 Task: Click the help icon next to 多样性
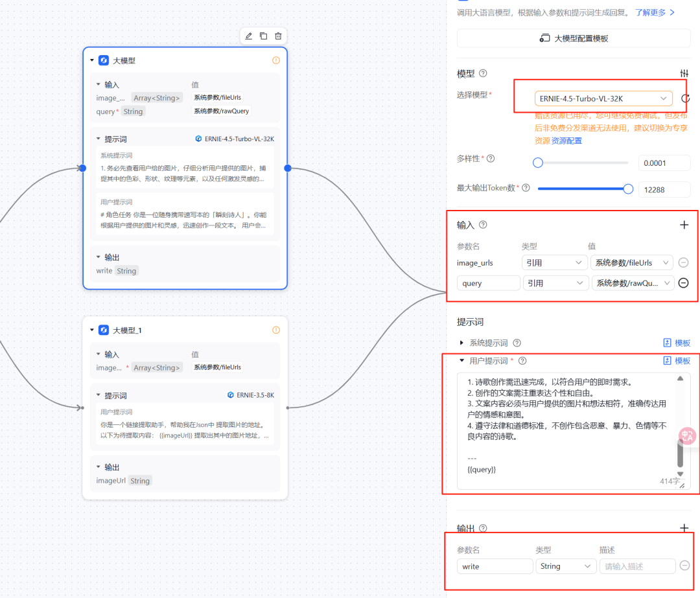[x=491, y=159]
